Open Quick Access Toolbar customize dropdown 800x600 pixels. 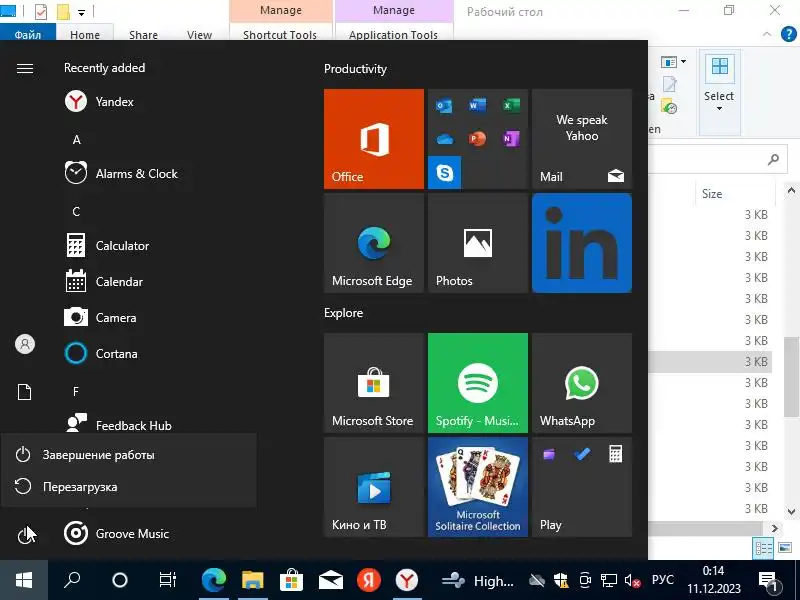pos(81,12)
